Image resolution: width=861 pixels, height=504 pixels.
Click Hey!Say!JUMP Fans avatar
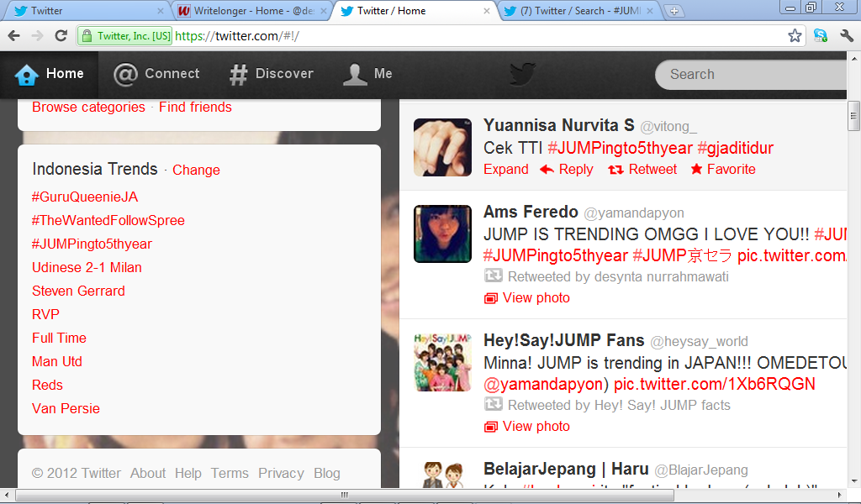pos(442,362)
